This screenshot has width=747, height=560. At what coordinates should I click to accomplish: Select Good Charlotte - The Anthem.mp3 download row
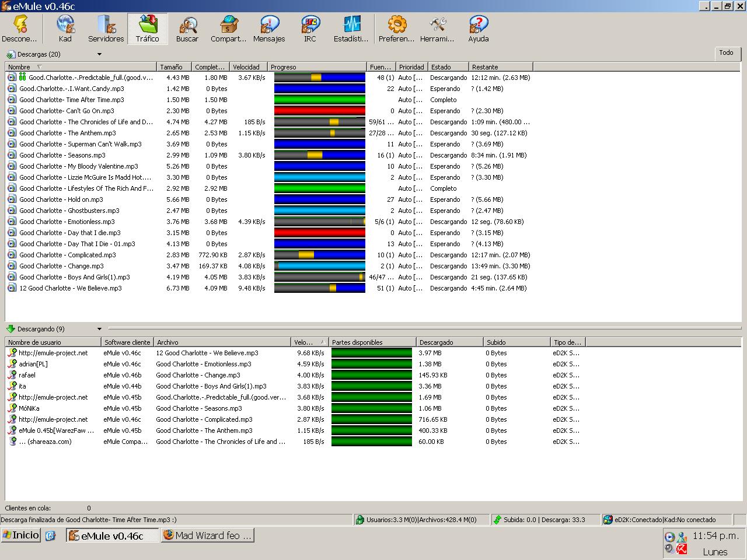(268, 133)
